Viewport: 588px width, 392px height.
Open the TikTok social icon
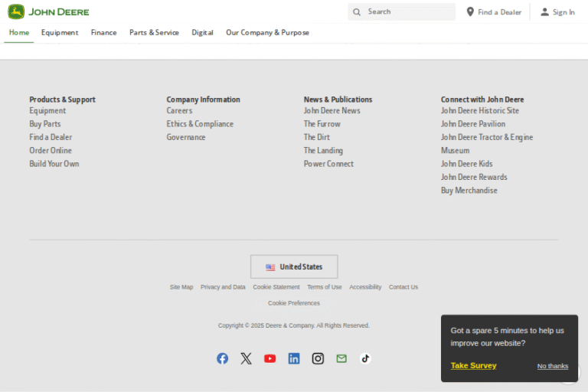coord(365,358)
